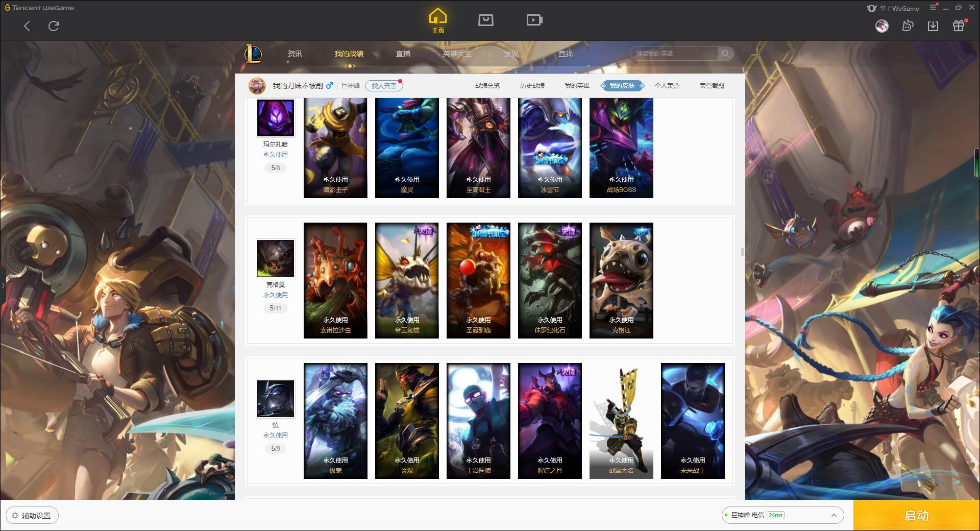Open the 主治医师 skin card
Image resolution: width=980 pixels, height=531 pixels.
(x=478, y=421)
